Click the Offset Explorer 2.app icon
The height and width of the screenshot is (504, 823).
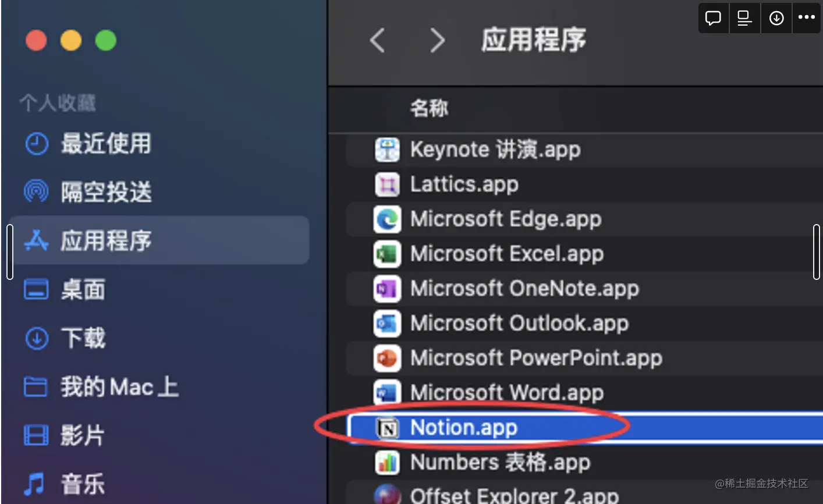pyautogui.click(x=387, y=495)
